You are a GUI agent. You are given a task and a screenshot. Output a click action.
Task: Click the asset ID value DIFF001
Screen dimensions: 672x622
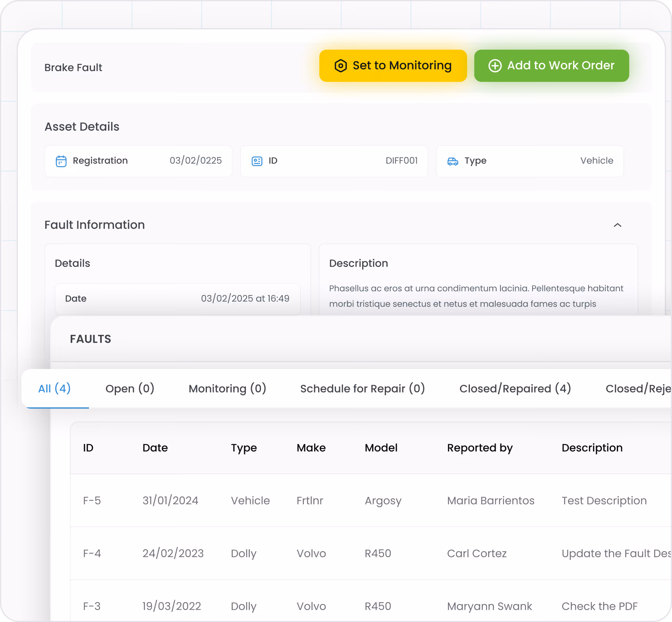pyautogui.click(x=402, y=160)
